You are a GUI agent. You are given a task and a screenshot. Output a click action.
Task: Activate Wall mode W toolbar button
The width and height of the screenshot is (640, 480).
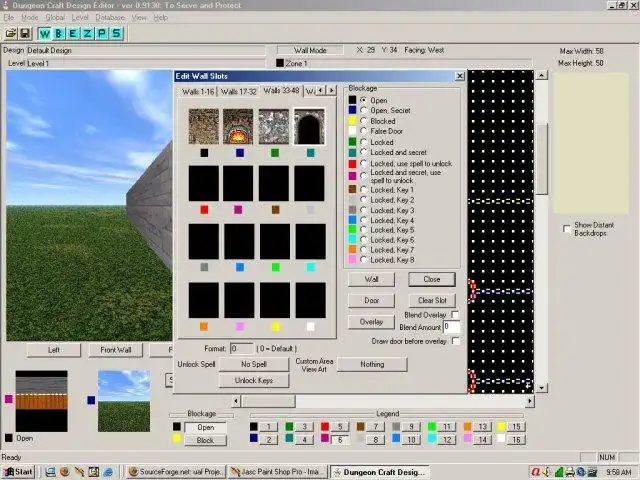click(44, 33)
